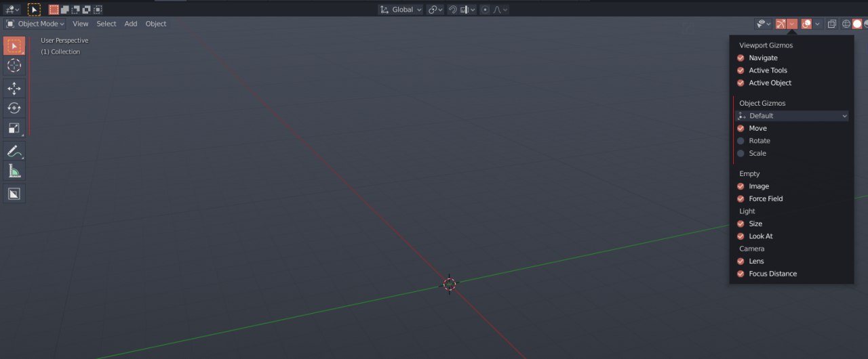
Task: Click the User Perspective label
Action: [x=64, y=41]
